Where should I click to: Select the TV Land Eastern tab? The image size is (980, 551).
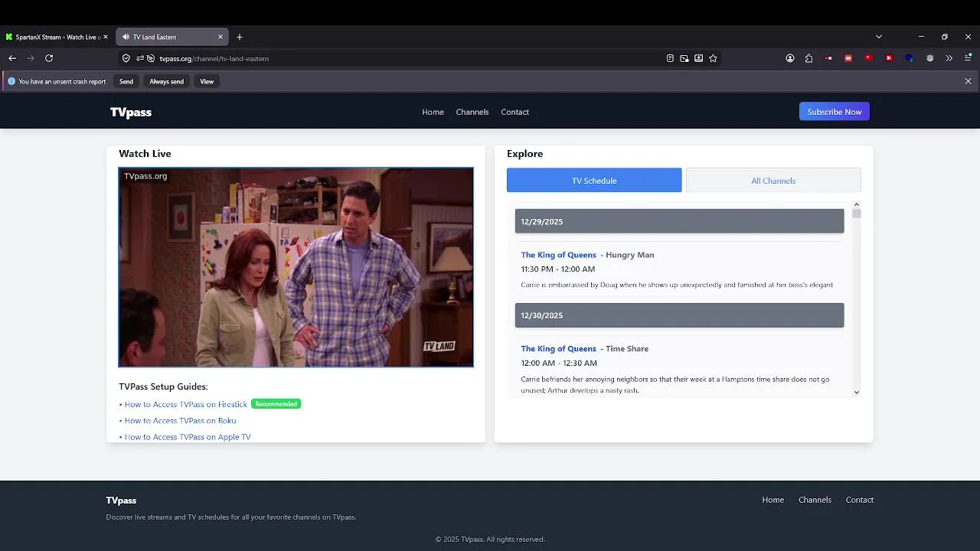172,37
